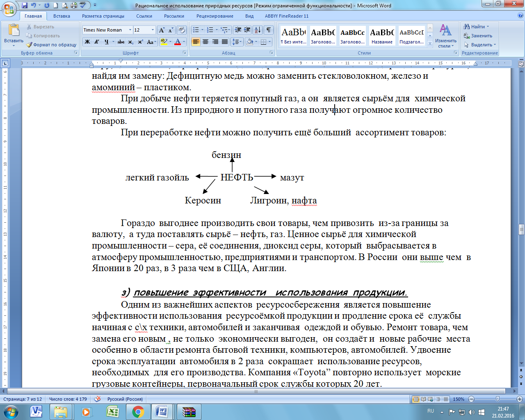Center-align text with the center alignment icon
Screen dimensions: 525x420
point(205,42)
